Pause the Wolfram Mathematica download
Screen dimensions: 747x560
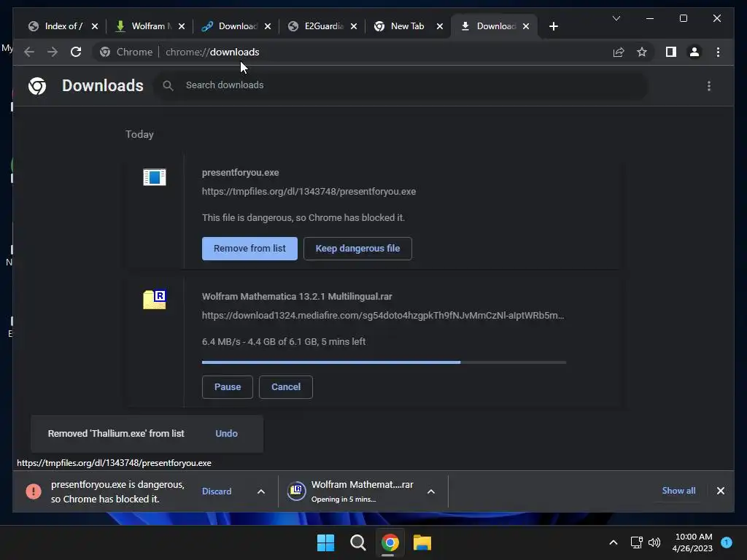pyautogui.click(x=228, y=387)
